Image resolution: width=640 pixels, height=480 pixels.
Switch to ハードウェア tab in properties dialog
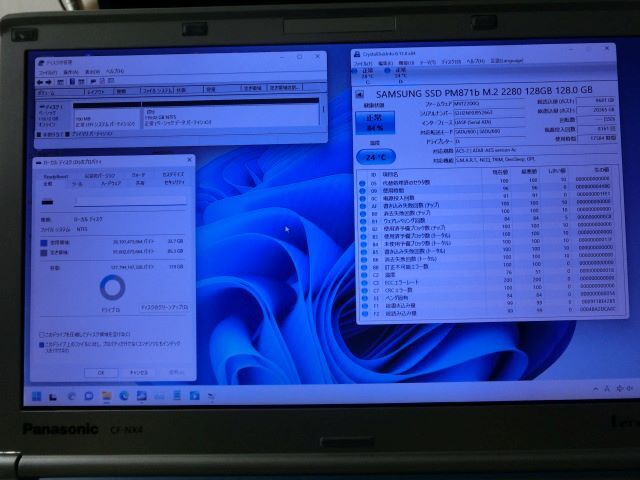[111, 183]
